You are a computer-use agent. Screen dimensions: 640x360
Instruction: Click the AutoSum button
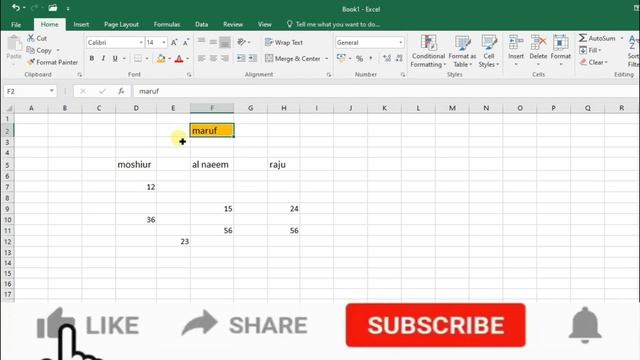tap(598, 38)
